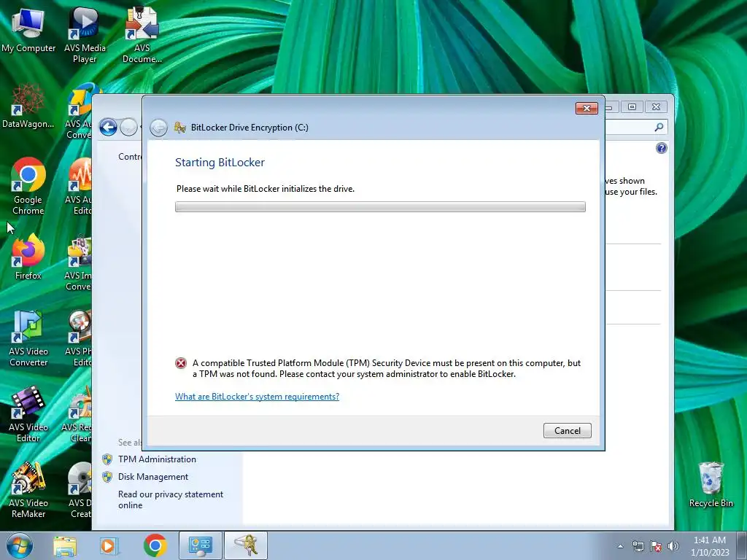Screen dimensions: 747x560
Task: Open Chrome from the taskbar
Action: coord(155,545)
